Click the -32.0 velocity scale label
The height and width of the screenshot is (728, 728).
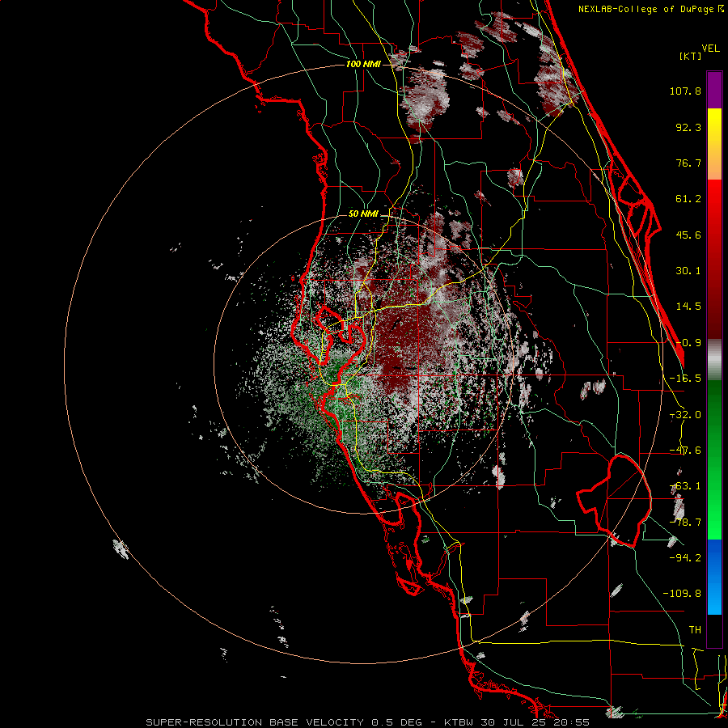685,415
